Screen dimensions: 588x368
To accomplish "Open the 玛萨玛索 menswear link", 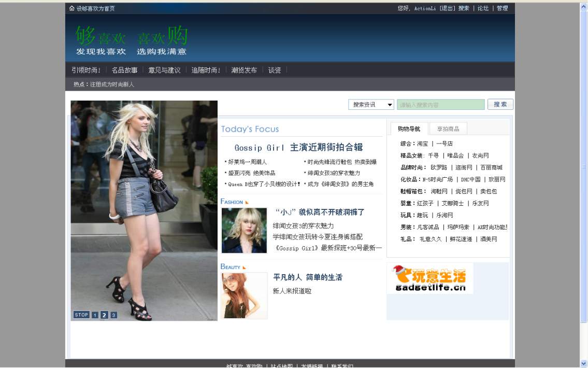I will pos(458,228).
